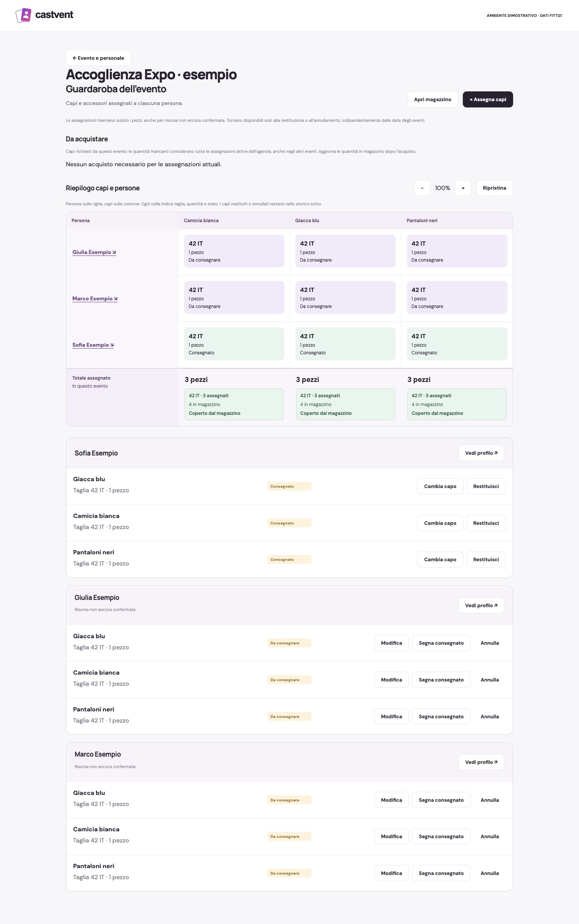Image resolution: width=579 pixels, height=924 pixels.
Task: Click Modifica for Giulia's Giacca blu
Action: click(391, 643)
